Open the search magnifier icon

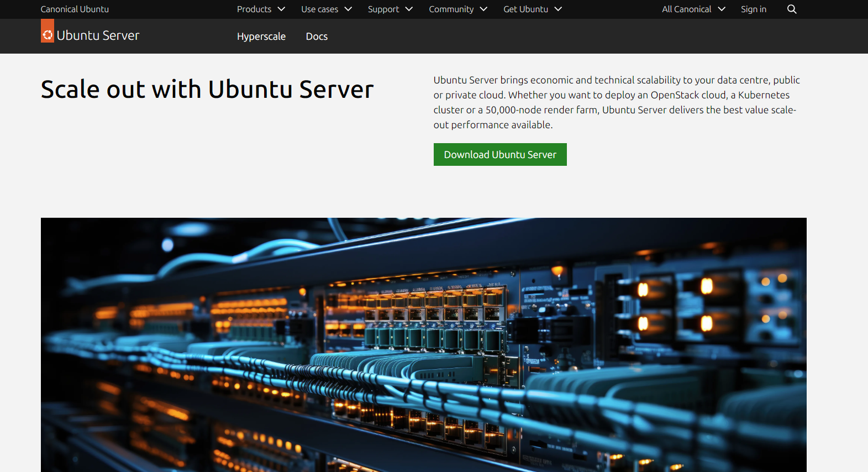792,9
